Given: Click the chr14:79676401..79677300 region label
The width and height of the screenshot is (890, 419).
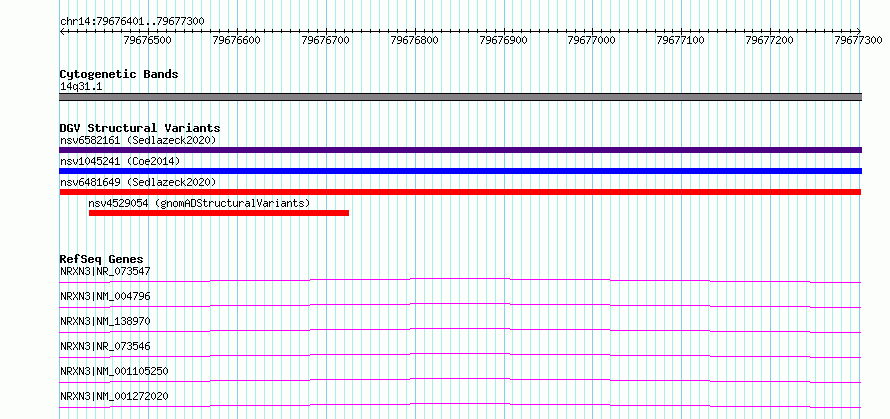Looking at the screenshot, I should [x=132, y=22].
